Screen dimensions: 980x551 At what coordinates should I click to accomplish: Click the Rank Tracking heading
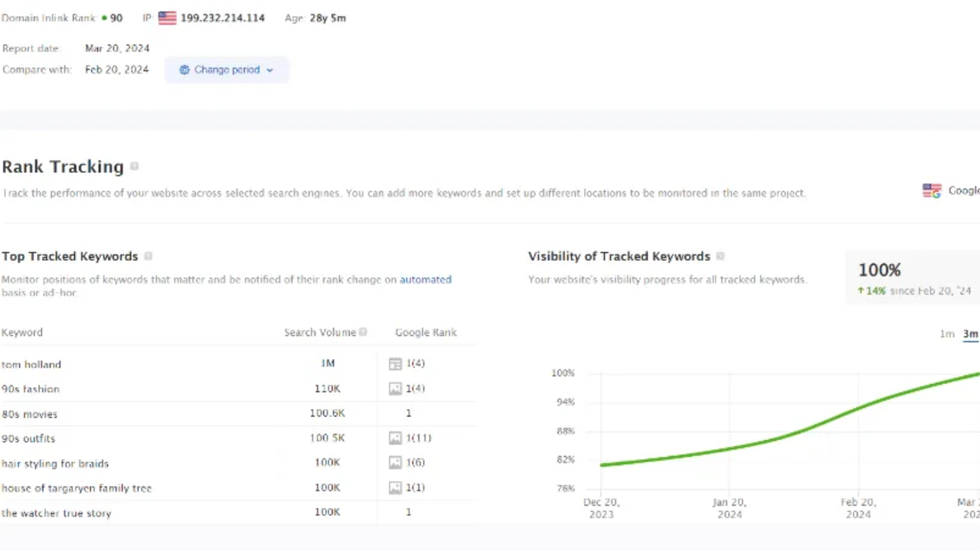click(63, 167)
